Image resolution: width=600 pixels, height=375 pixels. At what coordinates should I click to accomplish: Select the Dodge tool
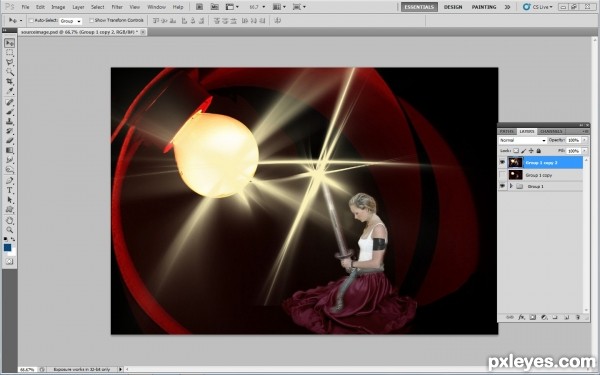pyautogui.click(x=9, y=169)
